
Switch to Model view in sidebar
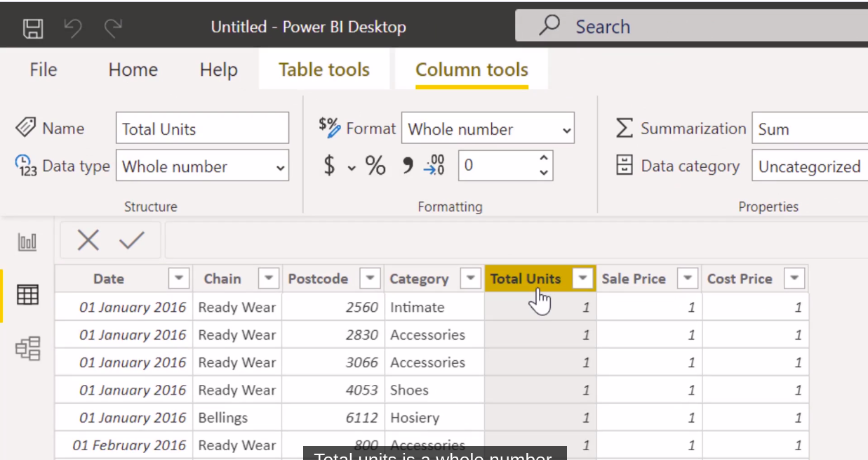click(27, 348)
